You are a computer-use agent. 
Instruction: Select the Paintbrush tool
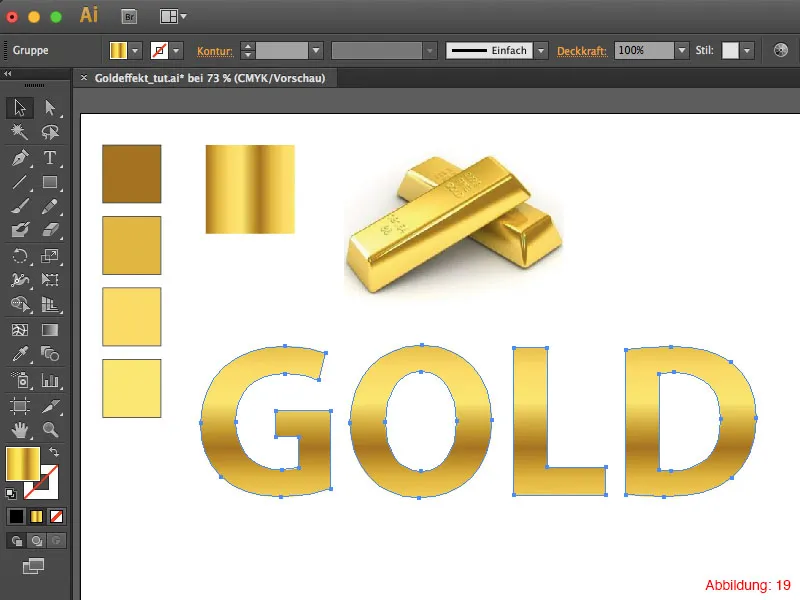(x=20, y=206)
